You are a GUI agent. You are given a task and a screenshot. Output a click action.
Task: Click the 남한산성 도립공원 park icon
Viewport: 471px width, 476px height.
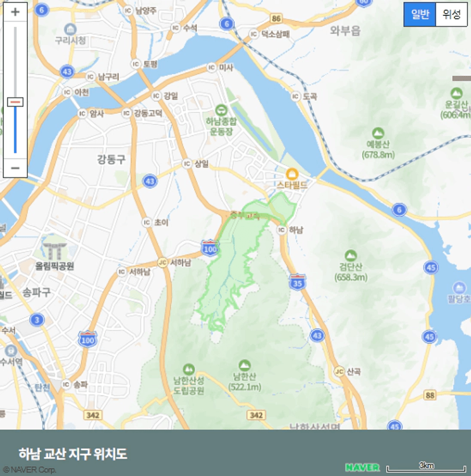189,369
